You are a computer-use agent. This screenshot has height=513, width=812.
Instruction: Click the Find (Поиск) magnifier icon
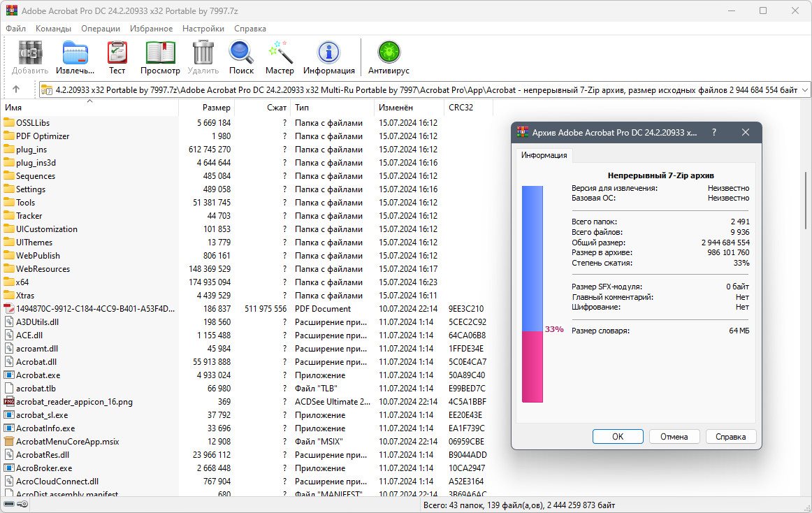click(241, 57)
